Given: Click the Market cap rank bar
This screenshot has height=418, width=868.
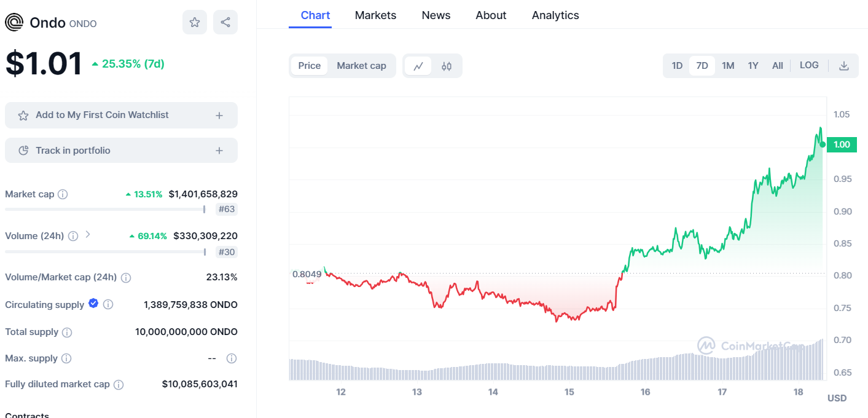Looking at the screenshot, I should coord(105,210).
